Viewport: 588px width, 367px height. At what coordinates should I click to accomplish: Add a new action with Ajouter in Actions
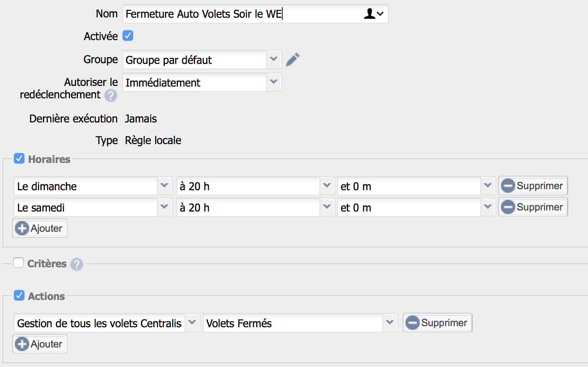click(40, 344)
